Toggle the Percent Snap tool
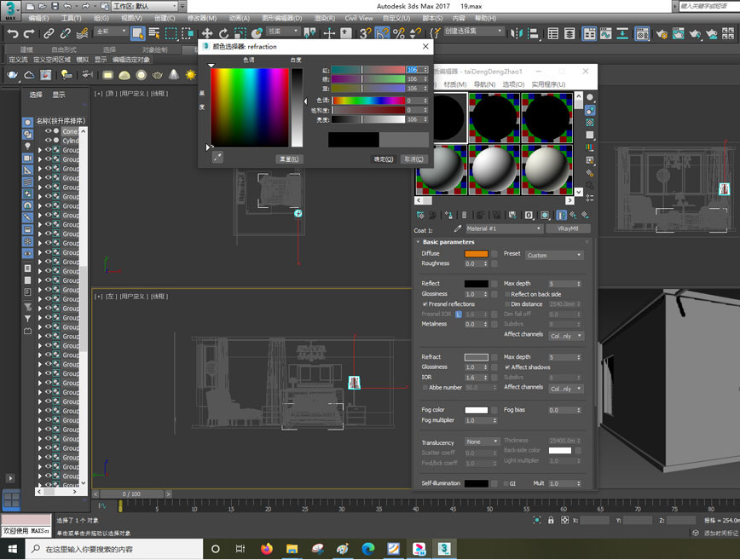 (399, 33)
